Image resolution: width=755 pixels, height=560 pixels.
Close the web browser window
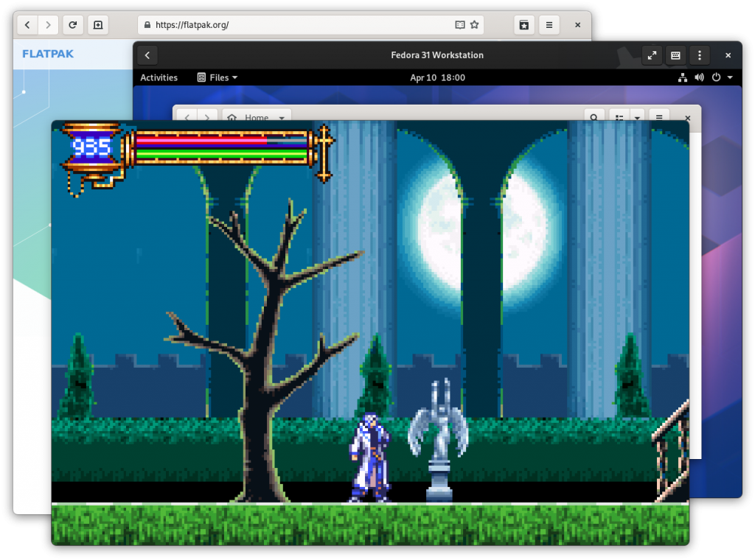coord(577,25)
